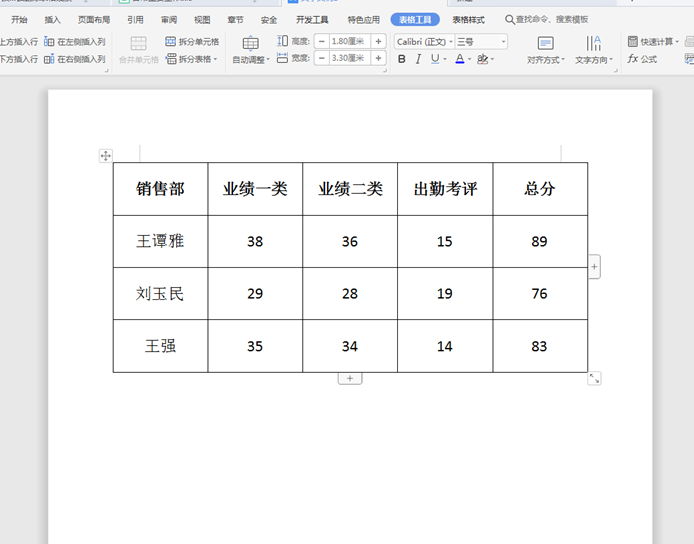
Task: Click the cell with total score 83
Action: pos(540,346)
